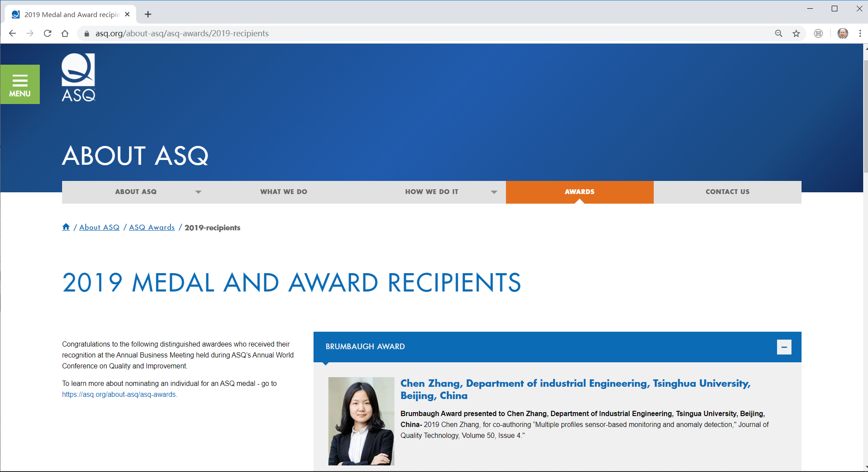This screenshot has height=472, width=868.
Task: Reload the page with refresh icon
Action: click(47, 33)
